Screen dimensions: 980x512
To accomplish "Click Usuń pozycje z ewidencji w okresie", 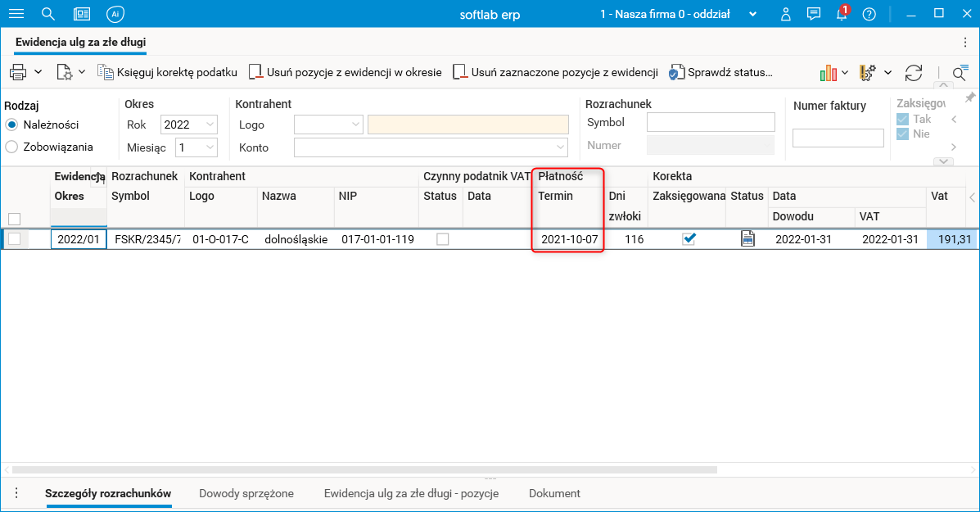I will [345, 73].
